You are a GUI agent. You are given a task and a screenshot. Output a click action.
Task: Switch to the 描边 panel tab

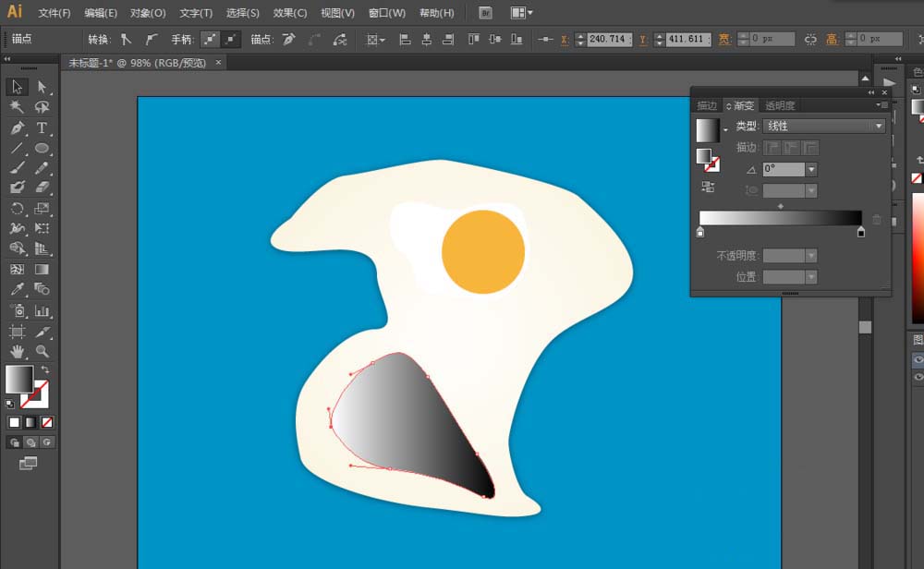coord(707,106)
